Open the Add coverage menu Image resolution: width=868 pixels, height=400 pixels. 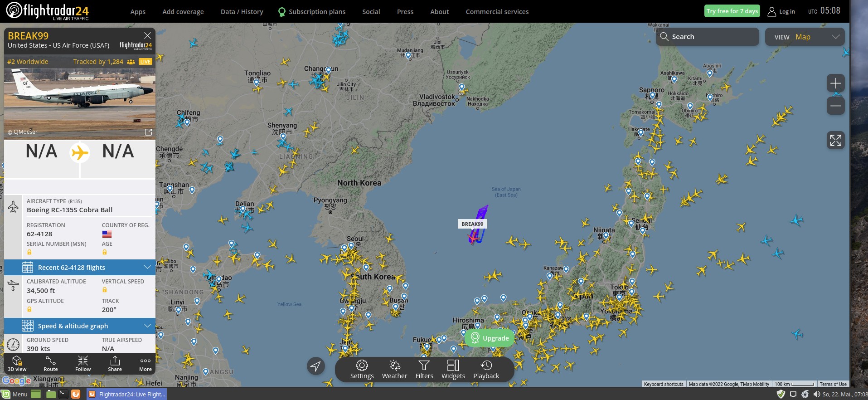pyautogui.click(x=183, y=12)
